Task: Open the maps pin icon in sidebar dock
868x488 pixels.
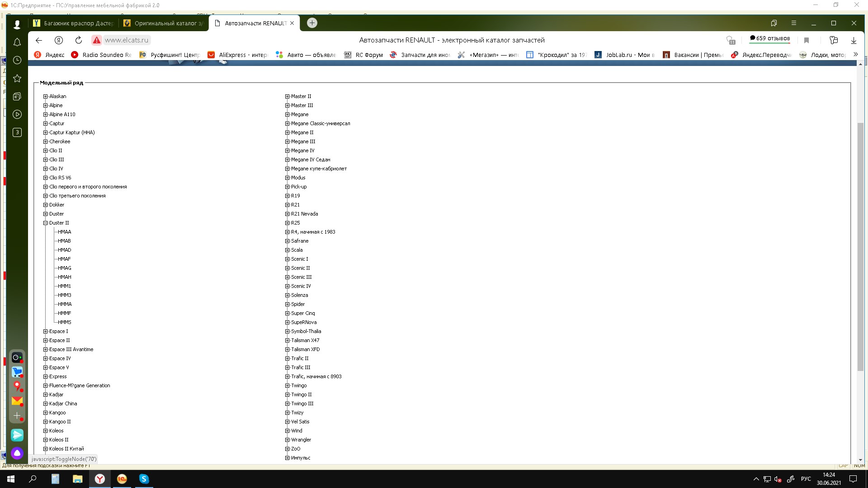Action: tap(17, 386)
